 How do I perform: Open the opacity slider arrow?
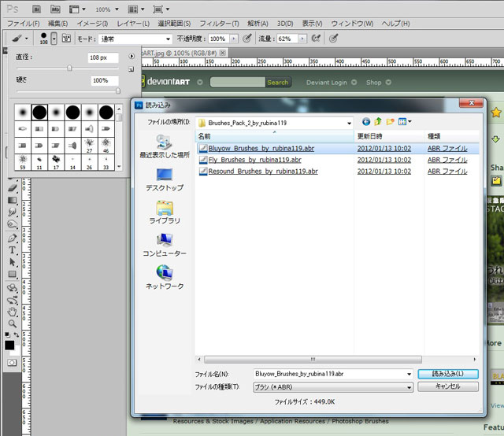click(x=234, y=39)
